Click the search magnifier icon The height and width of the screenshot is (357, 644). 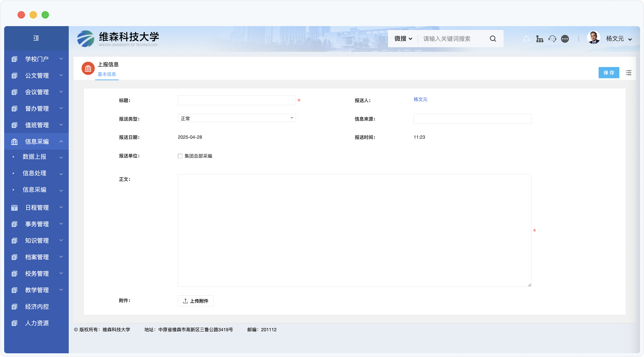tap(493, 39)
